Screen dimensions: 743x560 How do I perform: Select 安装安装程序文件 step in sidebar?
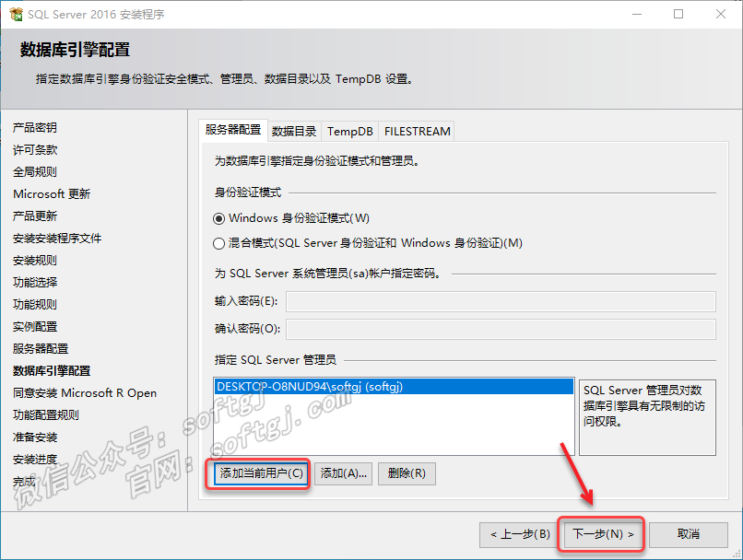[x=57, y=239]
